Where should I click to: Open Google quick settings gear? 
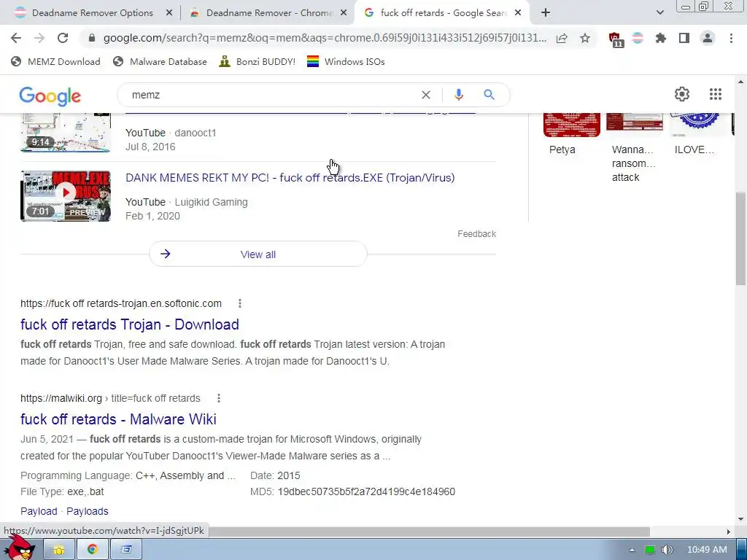tap(682, 94)
